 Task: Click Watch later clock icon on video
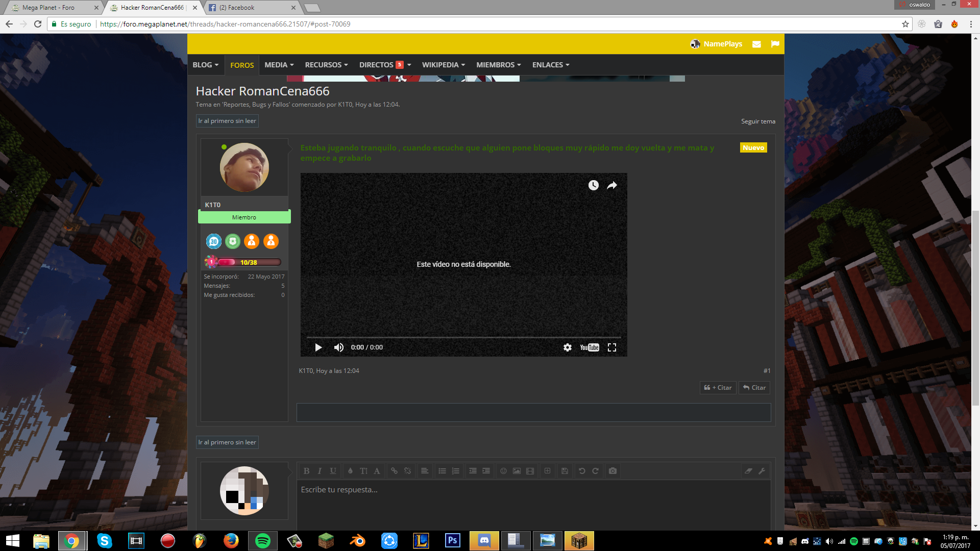click(x=593, y=185)
